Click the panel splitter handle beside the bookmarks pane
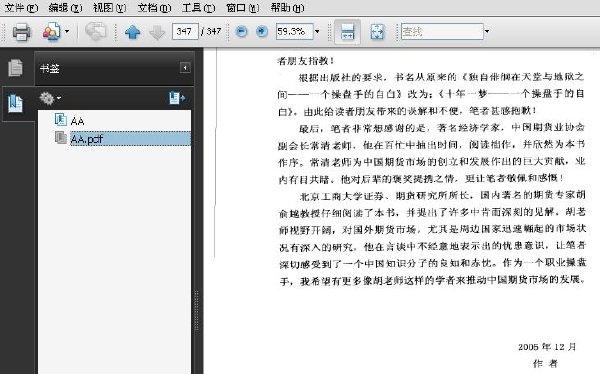This screenshot has width=600, height=374. 197,311
